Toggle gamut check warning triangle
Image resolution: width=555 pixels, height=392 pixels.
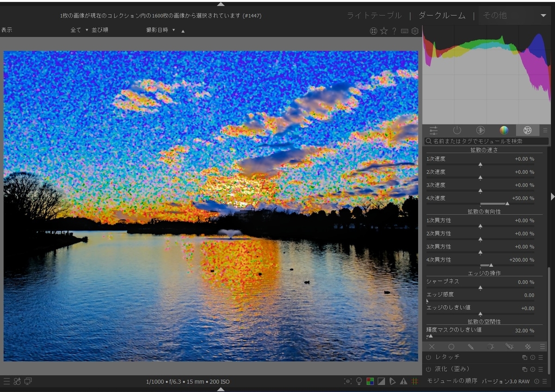(403, 381)
